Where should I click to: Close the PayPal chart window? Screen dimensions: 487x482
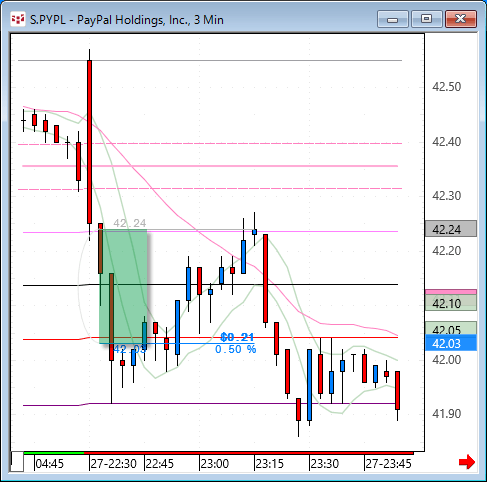click(x=461, y=19)
